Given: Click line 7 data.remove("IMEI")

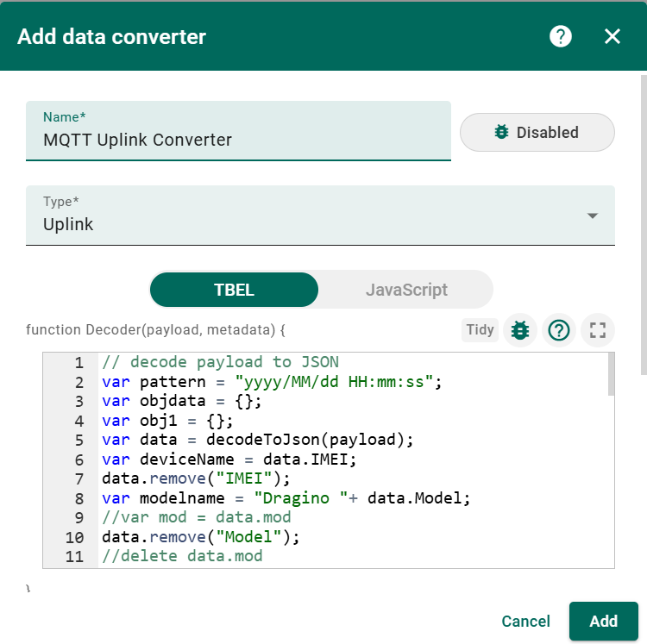Looking at the screenshot, I should point(196,478).
